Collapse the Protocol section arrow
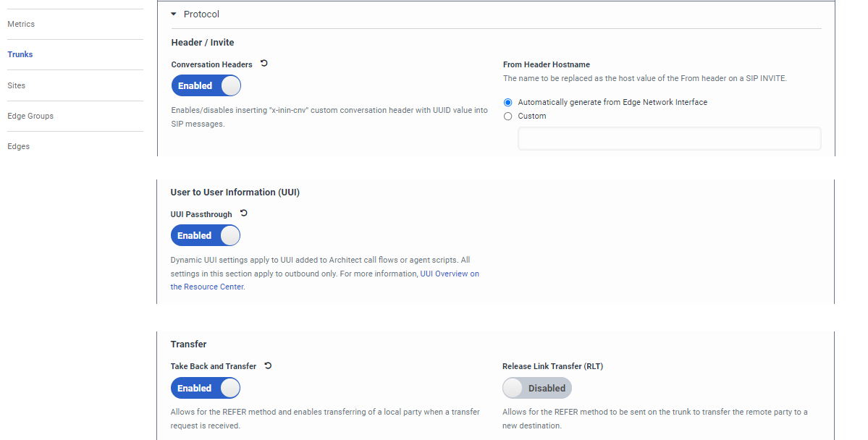 click(173, 14)
